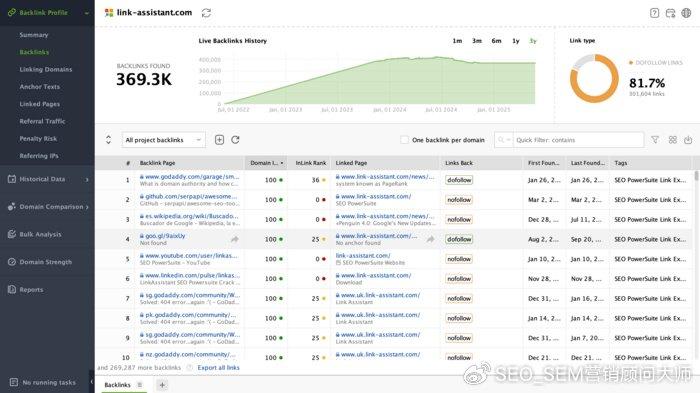Click the globe icon in top right
This screenshot has height=393, width=700.
[x=686, y=13]
